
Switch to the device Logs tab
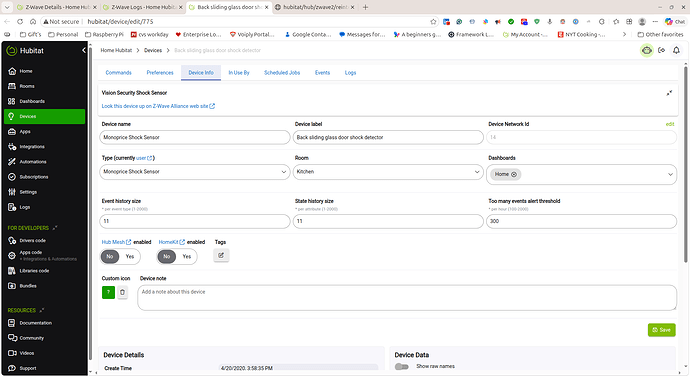(350, 73)
